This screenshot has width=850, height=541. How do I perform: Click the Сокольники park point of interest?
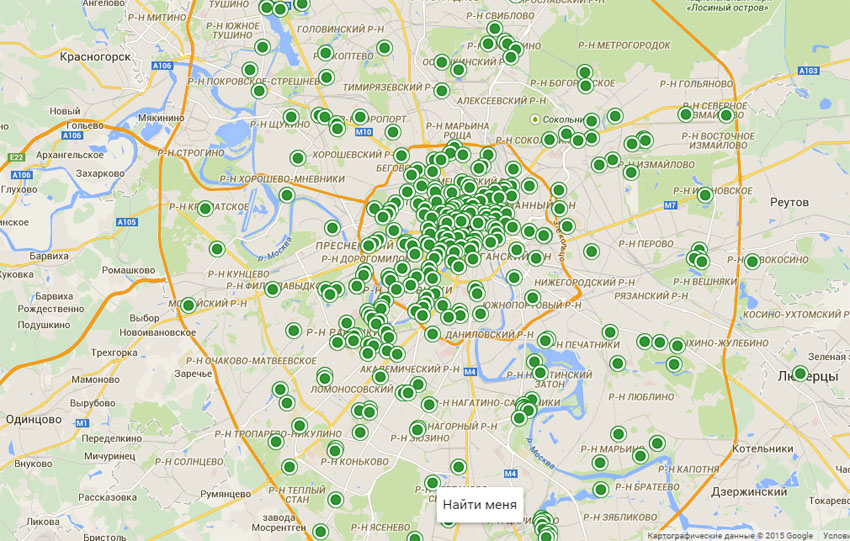click(x=536, y=120)
